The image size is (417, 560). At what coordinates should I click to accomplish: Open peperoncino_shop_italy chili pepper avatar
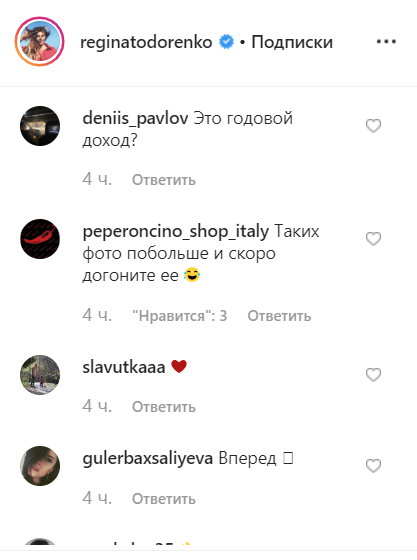coord(40,239)
